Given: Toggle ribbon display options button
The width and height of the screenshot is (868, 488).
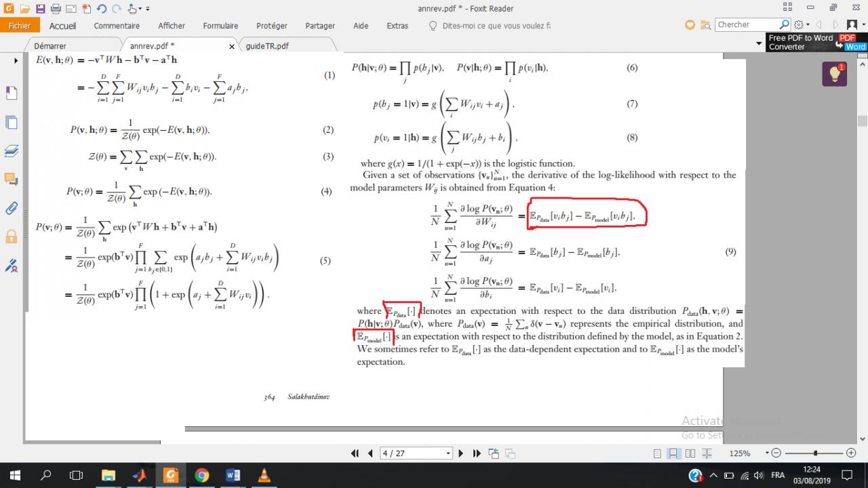Looking at the screenshot, I should 788,7.
